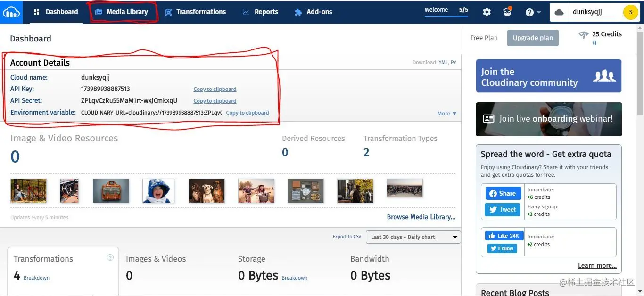644x296 pixels.
Task: Click the Transformations help question icon
Action: 110,257
